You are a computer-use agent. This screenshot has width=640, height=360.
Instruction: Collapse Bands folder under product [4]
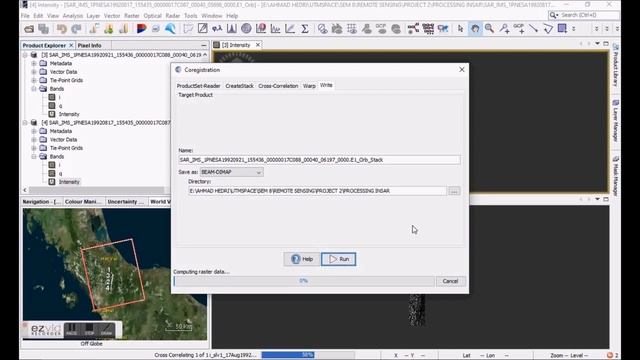(34, 156)
